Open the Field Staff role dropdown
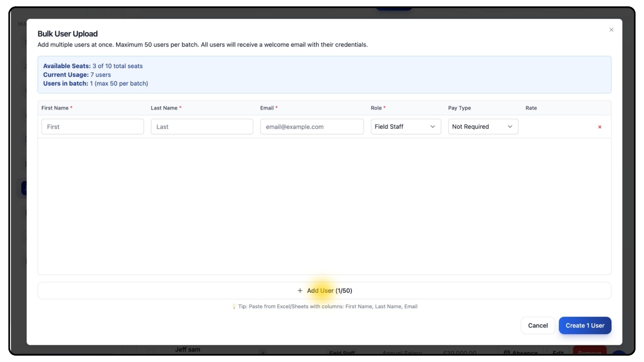Screen dimensions: 644x362 pos(406,127)
